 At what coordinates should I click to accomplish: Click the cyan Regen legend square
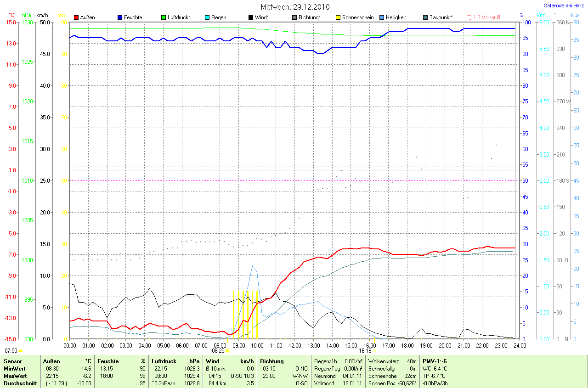[207, 17]
